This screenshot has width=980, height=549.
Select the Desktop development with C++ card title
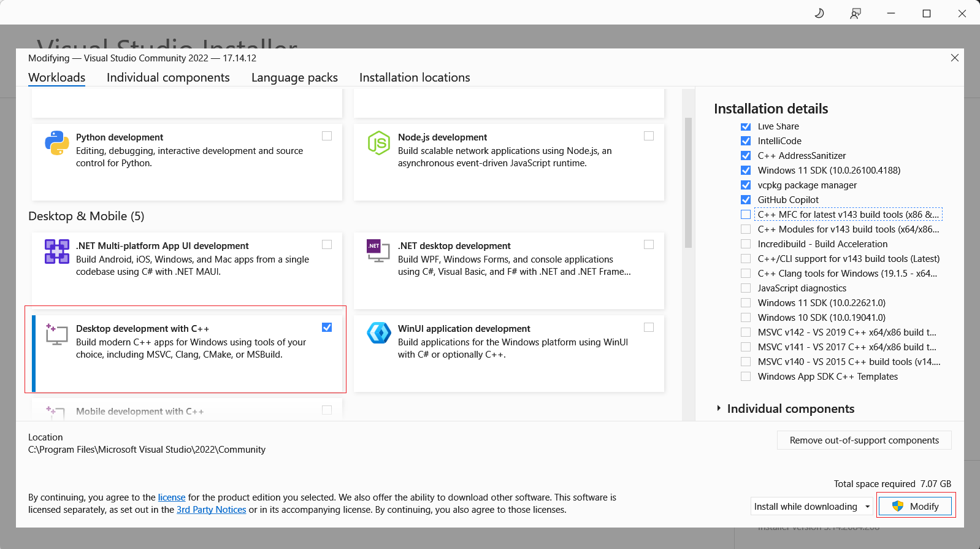142,329
